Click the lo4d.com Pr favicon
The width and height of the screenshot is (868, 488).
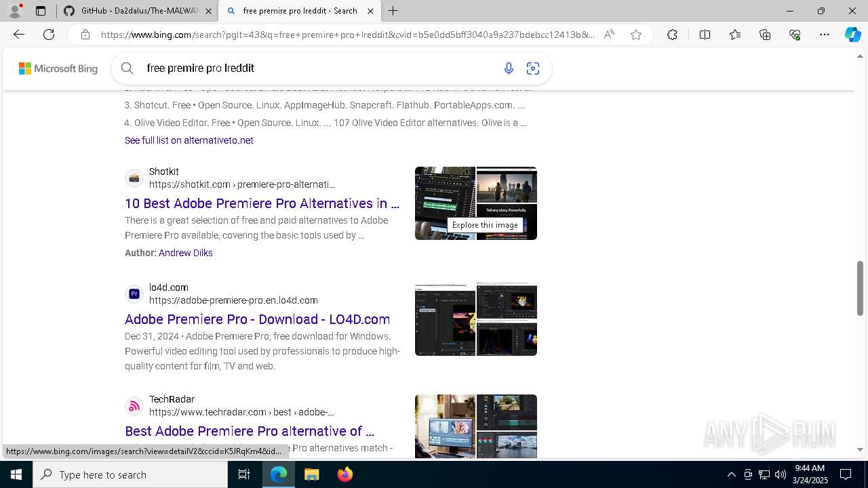[x=134, y=294]
